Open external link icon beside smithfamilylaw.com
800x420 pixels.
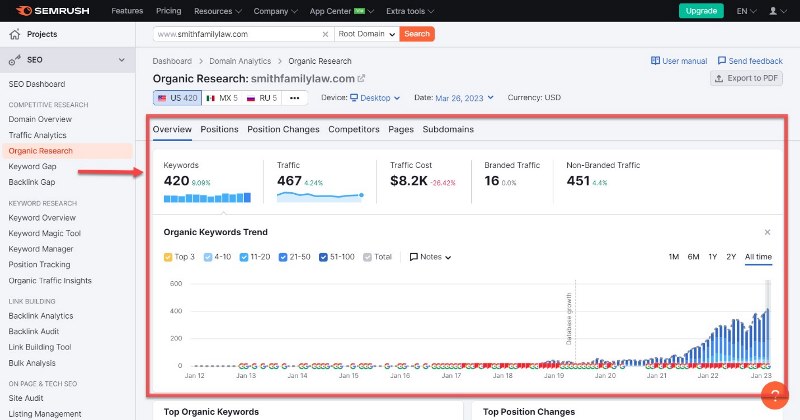coord(361,79)
